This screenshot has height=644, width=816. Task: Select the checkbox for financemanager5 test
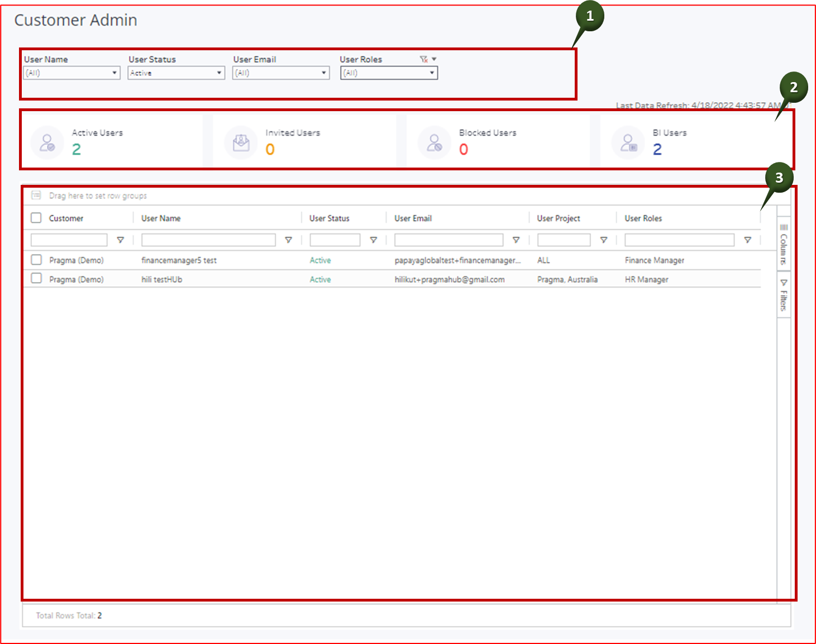[36, 259]
